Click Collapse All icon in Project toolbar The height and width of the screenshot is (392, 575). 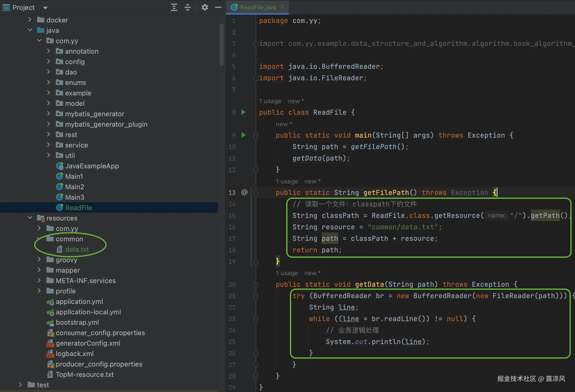click(188, 7)
